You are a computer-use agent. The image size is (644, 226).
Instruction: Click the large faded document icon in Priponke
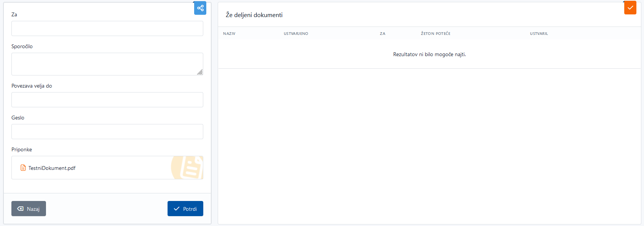(x=188, y=167)
